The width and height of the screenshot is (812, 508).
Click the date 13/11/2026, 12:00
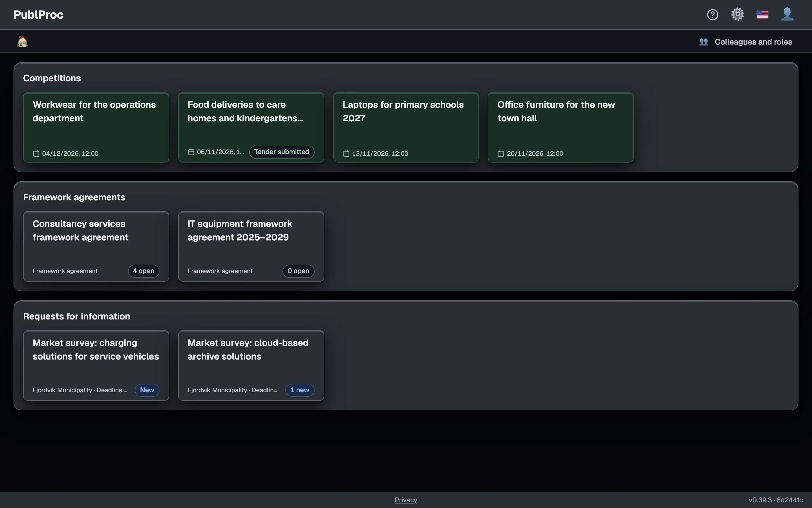tap(380, 154)
